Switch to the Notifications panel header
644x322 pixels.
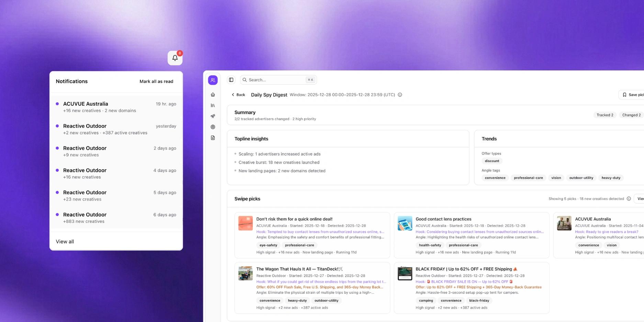(71, 81)
